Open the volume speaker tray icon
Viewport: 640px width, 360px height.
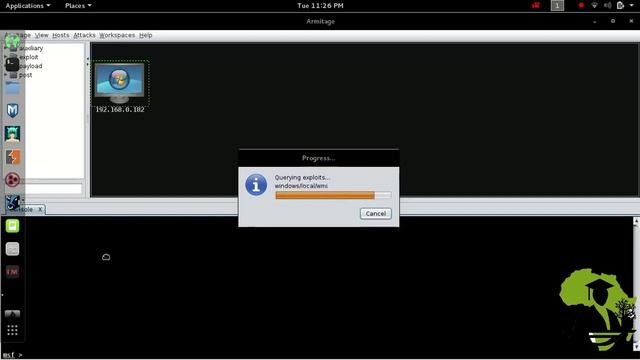607,5
